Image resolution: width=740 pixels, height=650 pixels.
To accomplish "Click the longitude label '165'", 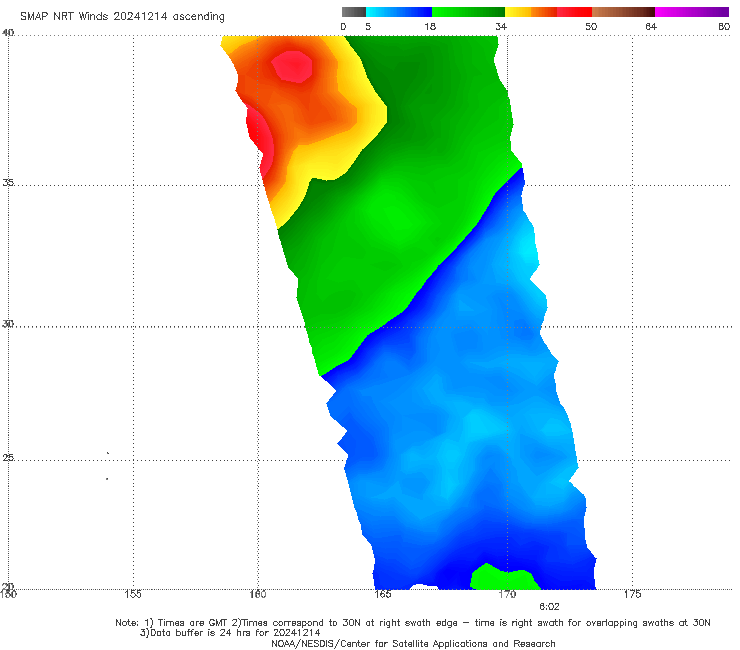I will tap(383, 594).
